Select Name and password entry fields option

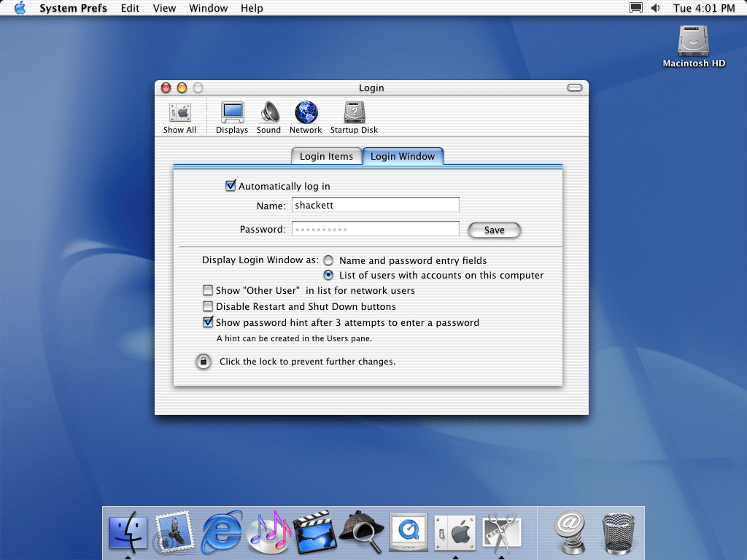[x=329, y=260]
